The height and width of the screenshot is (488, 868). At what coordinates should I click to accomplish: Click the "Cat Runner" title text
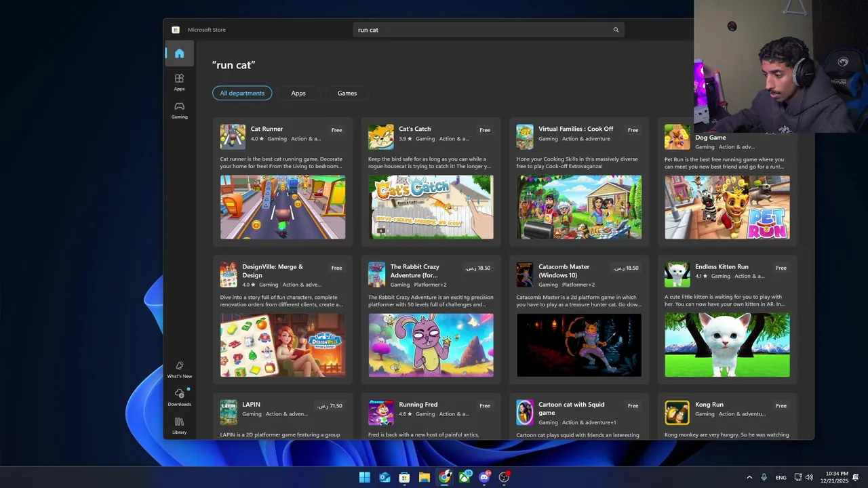[x=267, y=129]
